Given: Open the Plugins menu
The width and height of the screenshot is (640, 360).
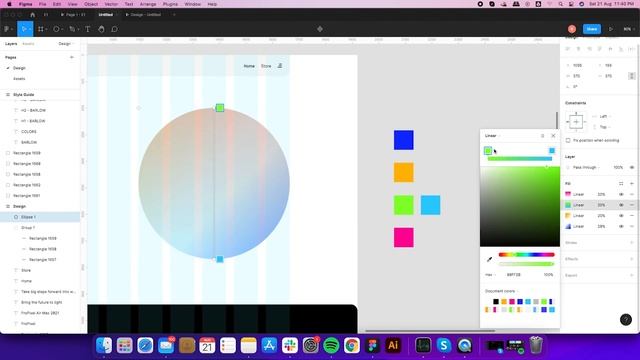Looking at the screenshot, I should [x=170, y=4].
